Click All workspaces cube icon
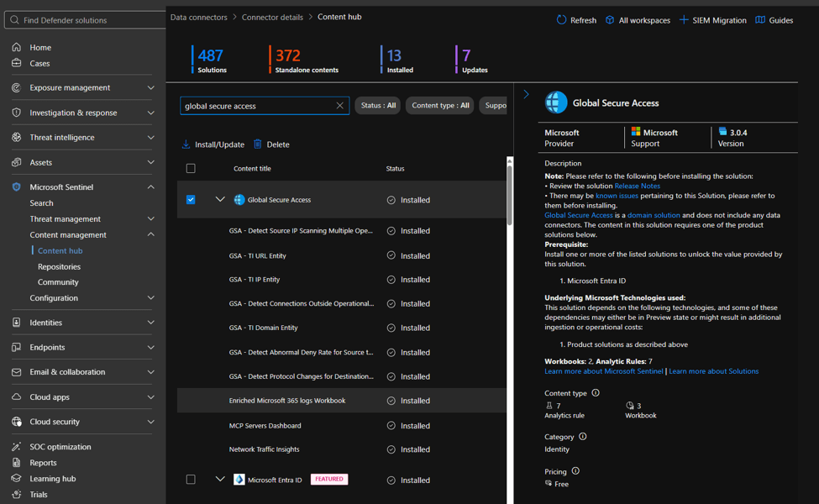The image size is (819, 504). [610, 20]
